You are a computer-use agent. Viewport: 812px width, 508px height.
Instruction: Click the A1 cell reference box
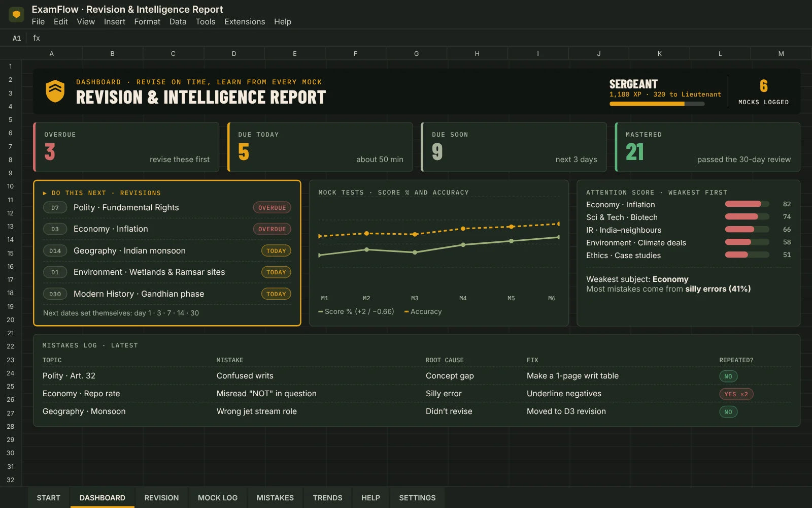(17, 38)
